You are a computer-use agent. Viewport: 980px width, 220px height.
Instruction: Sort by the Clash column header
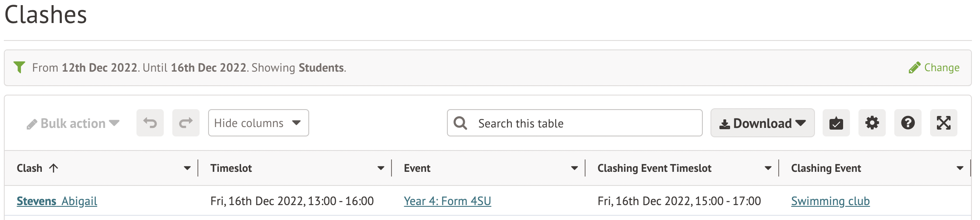pyautogui.click(x=30, y=168)
